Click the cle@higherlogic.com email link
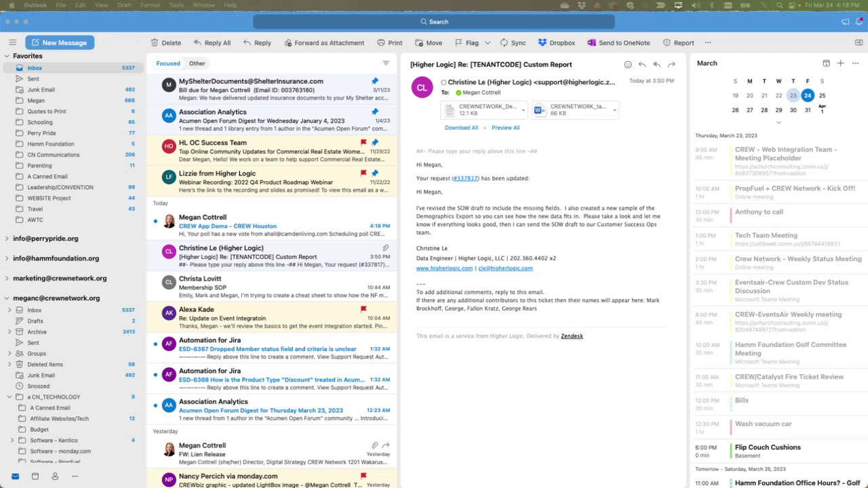This screenshot has width=868, height=488. click(x=505, y=268)
